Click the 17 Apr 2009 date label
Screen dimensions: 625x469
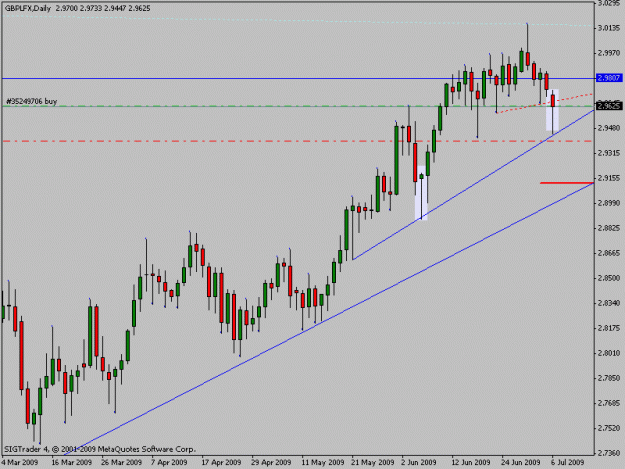pos(221,463)
